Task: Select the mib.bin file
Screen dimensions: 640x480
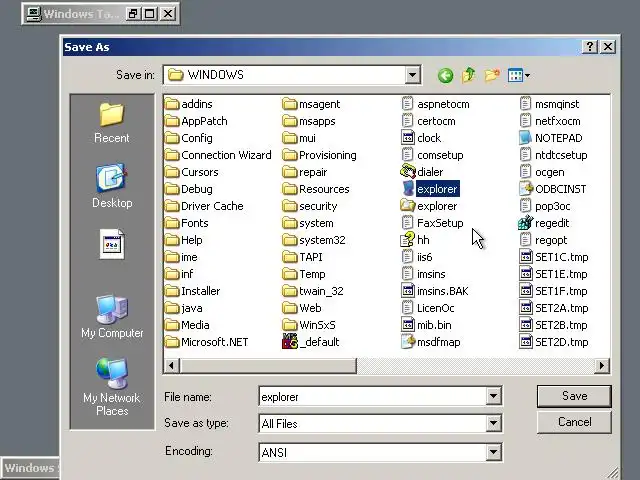Action: pos(426,325)
